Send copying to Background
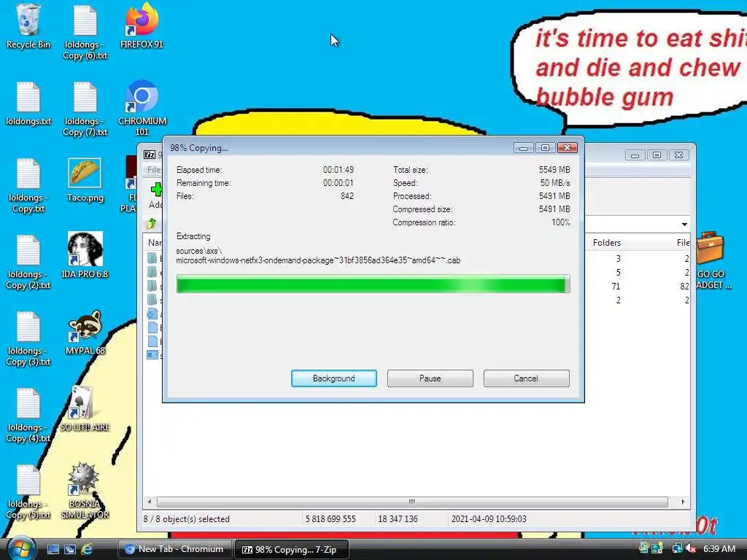This screenshot has height=560, width=747. click(334, 378)
